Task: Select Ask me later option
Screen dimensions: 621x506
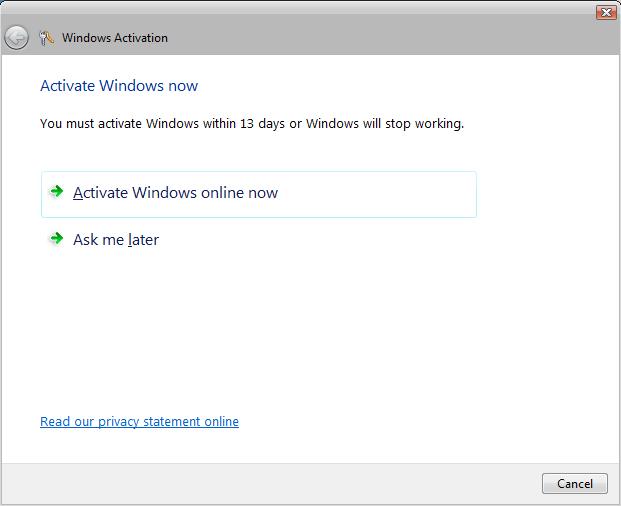Action: click(116, 240)
